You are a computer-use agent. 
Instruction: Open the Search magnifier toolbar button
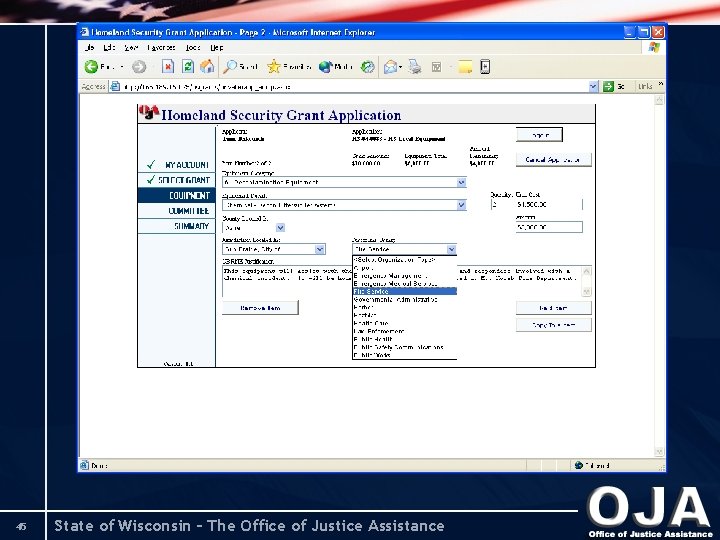click(241, 67)
